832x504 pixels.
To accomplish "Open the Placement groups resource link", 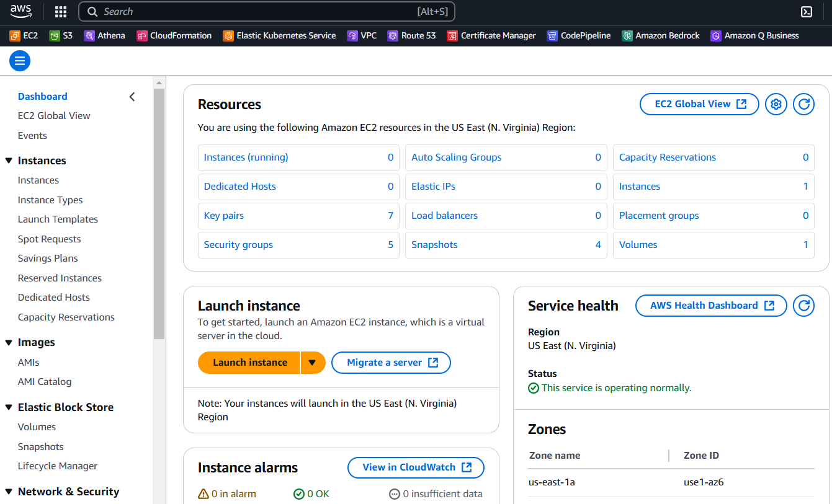I will click(659, 216).
